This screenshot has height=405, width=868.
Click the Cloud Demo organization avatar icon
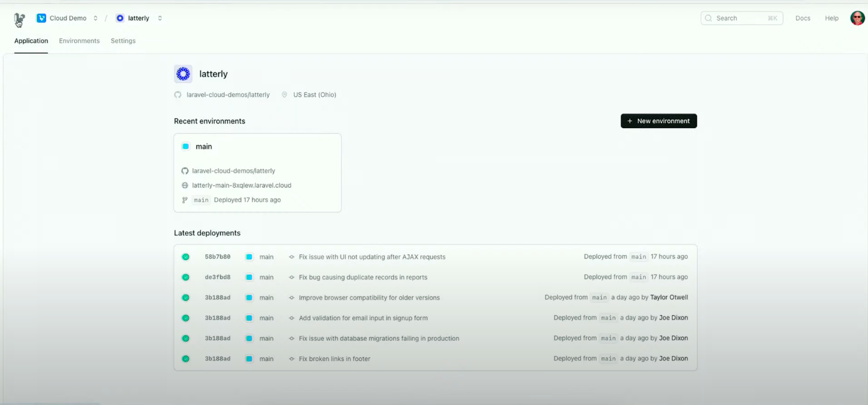[x=42, y=18]
